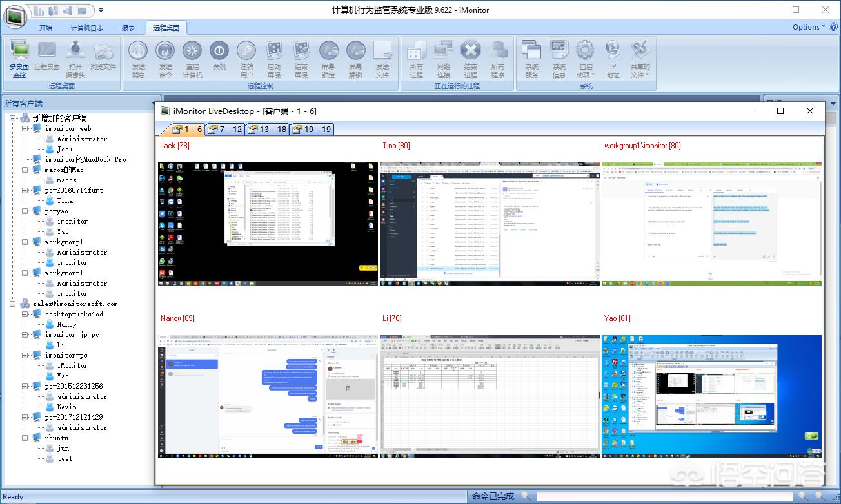Open the quick access toolbar customize arrow
Screen dimensions: 841x504
coord(101,11)
